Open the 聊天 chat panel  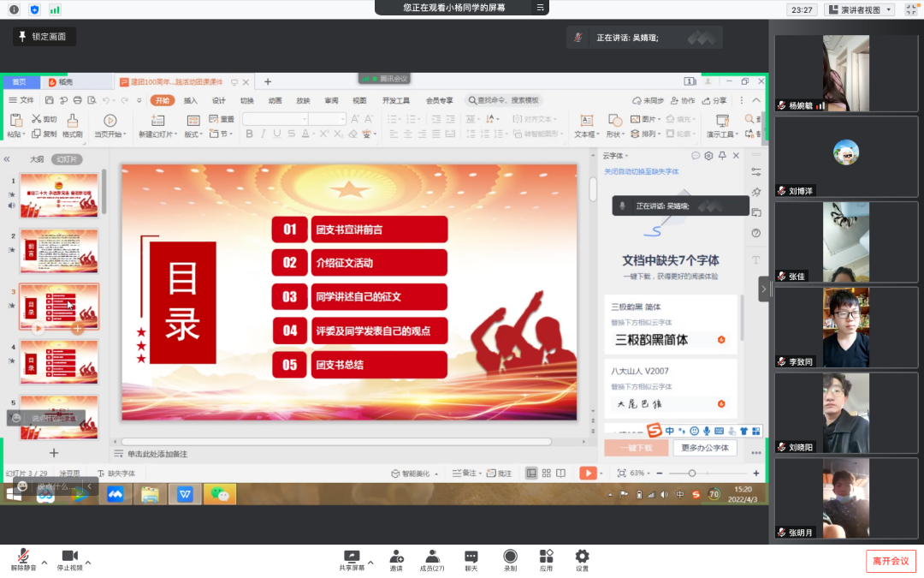471,559
